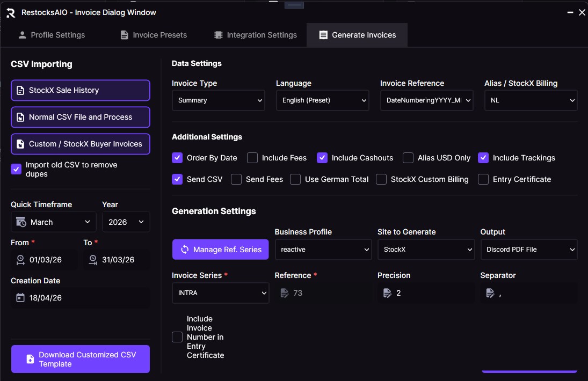Click the From date range icon
The height and width of the screenshot is (381, 588).
tap(20, 260)
